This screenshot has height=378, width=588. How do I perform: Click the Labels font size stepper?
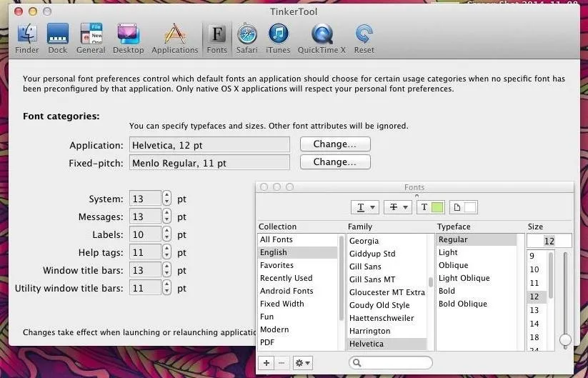pyautogui.click(x=167, y=234)
